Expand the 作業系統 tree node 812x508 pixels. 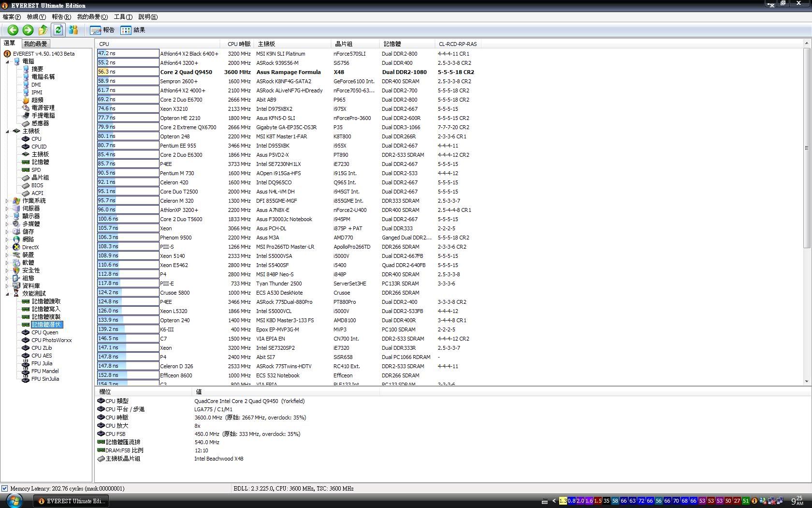click(x=7, y=201)
